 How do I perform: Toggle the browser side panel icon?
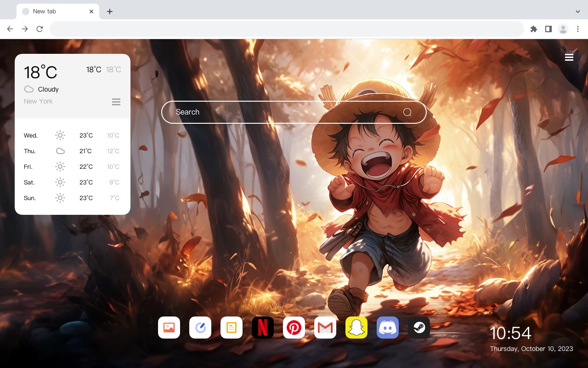click(548, 29)
